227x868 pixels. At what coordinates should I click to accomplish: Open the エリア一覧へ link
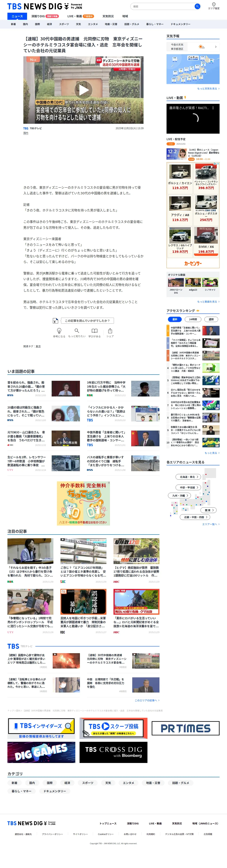211,524
